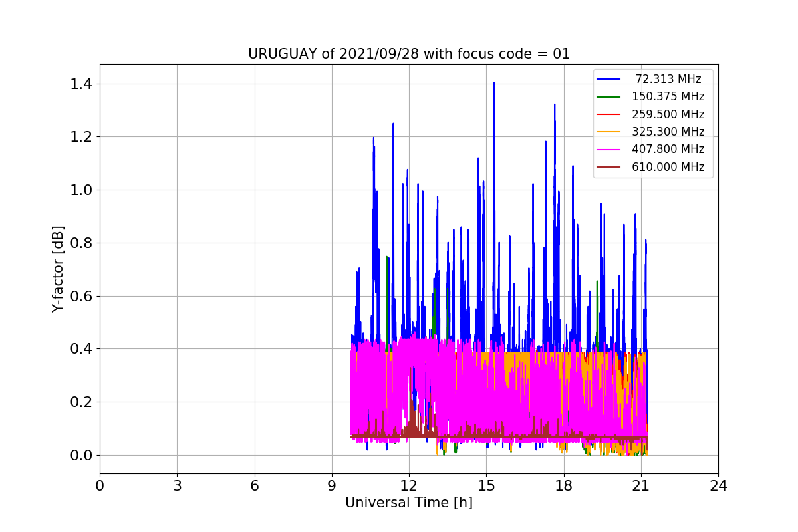Click the x-axis tick label '18'
The image size is (798, 532).
coord(564,486)
